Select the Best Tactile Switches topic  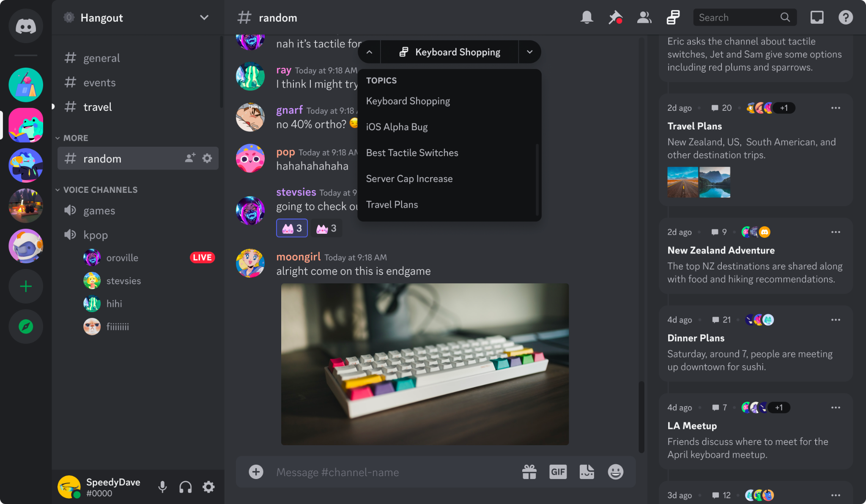click(412, 152)
